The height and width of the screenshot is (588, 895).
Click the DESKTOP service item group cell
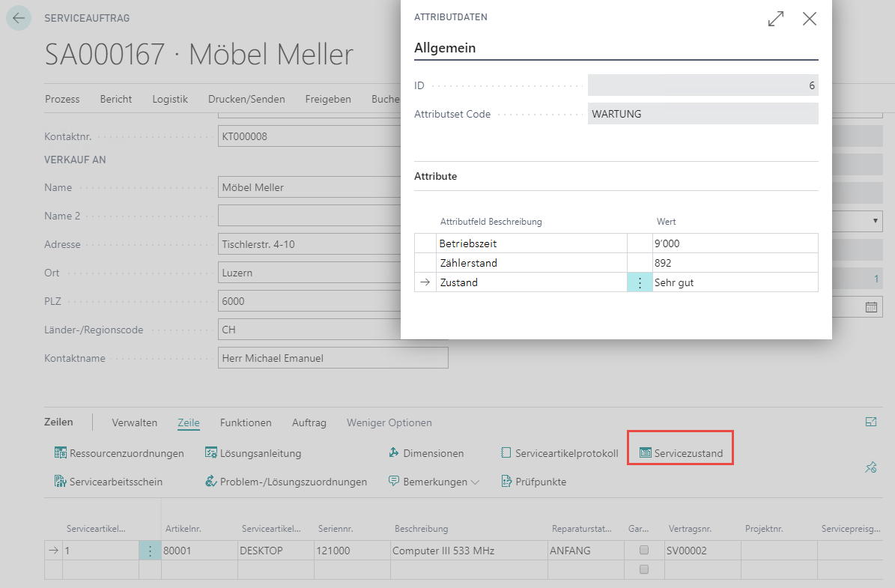coord(276,551)
